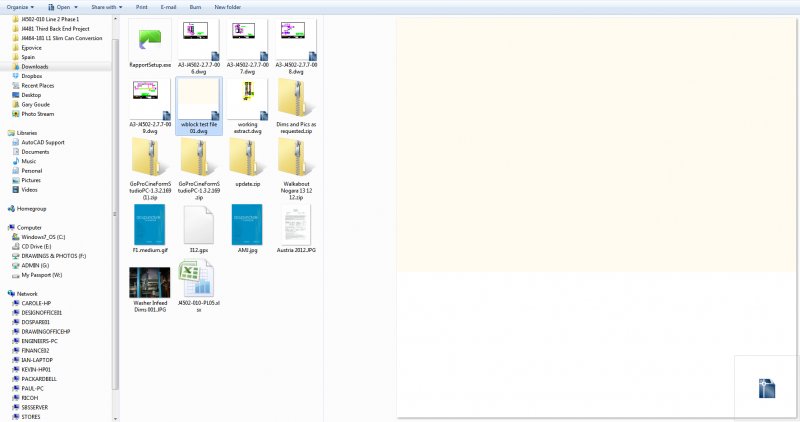Click Burn in the toolbar

coord(195,7)
